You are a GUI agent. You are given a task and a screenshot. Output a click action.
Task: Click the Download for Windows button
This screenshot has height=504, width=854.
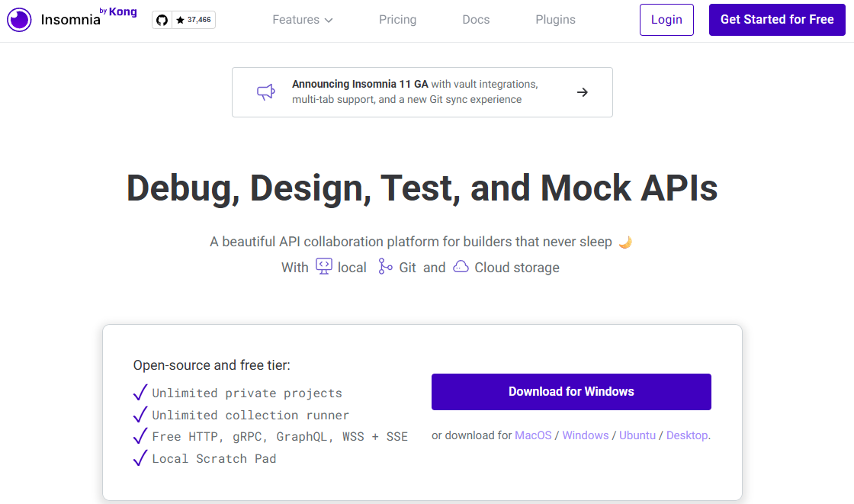571,392
